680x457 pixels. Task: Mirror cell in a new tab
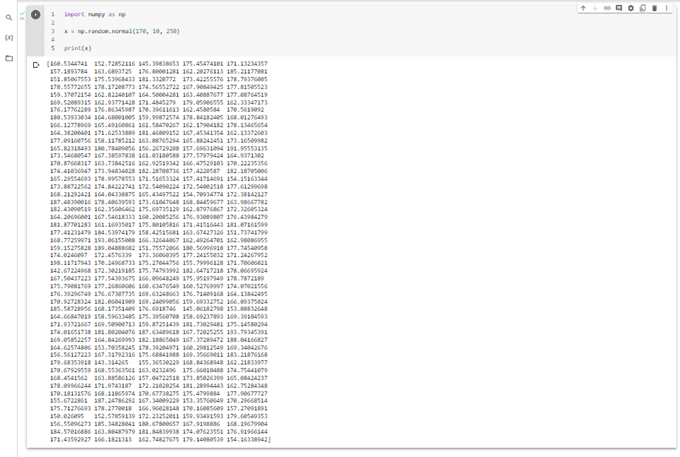[x=643, y=8]
